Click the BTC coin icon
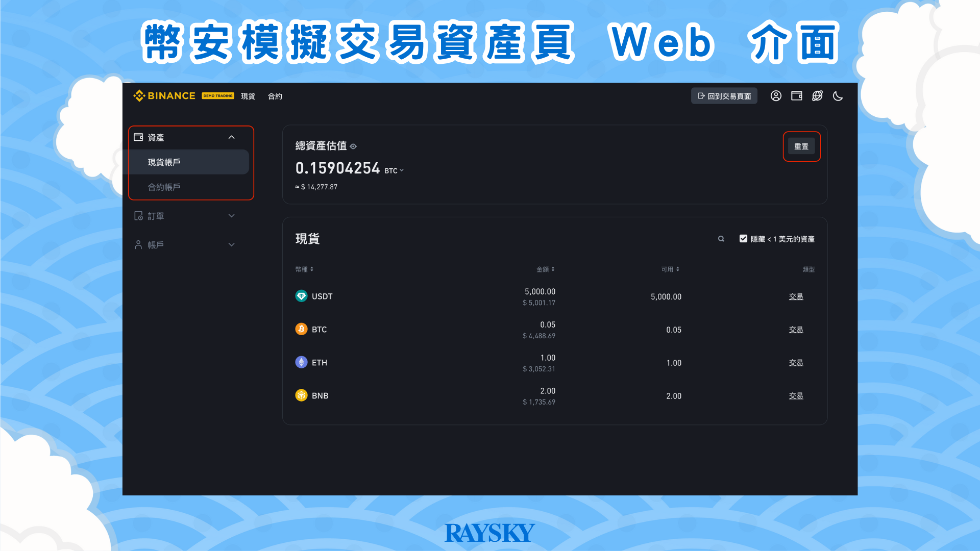Screen dimensions: 980x551 coord(301,329)
